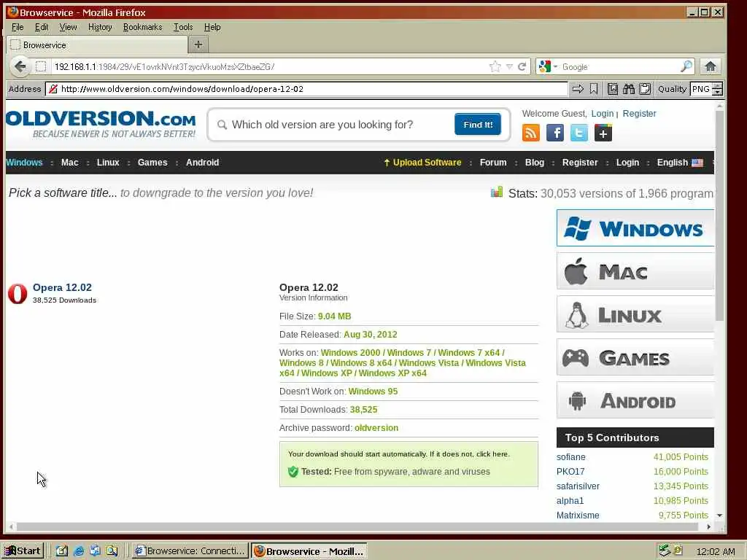747x560 pixels.
Task: Go to the Firefox home page icon
Action: coord(711,66)
